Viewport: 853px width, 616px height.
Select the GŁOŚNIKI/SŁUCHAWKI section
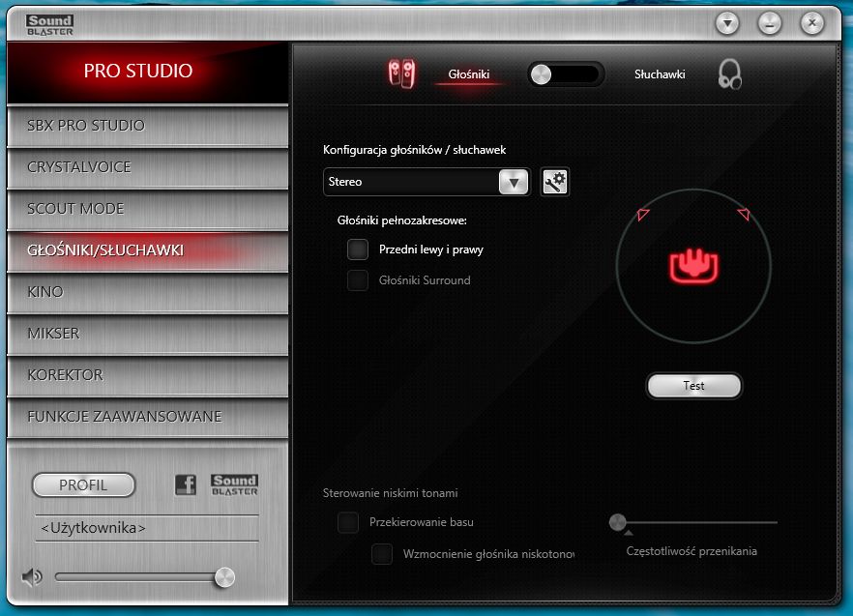[147, 250]
